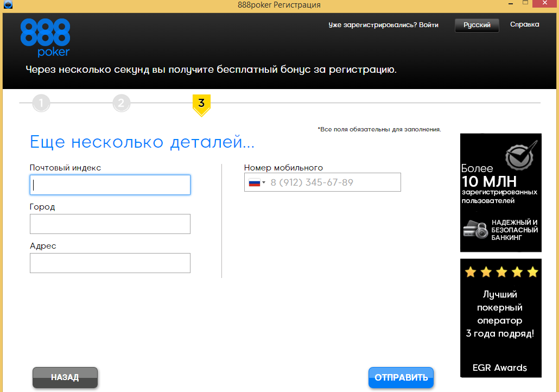This screenshot has height=392, width=559.
Task: Expand the phone country code arrow
Action: tap(264, 182)
